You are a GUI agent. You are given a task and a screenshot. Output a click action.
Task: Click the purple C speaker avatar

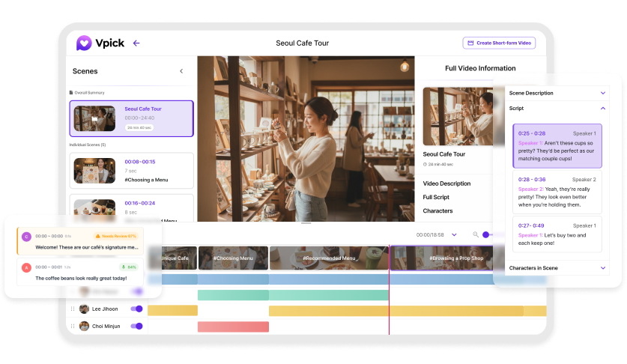[26, 236]
